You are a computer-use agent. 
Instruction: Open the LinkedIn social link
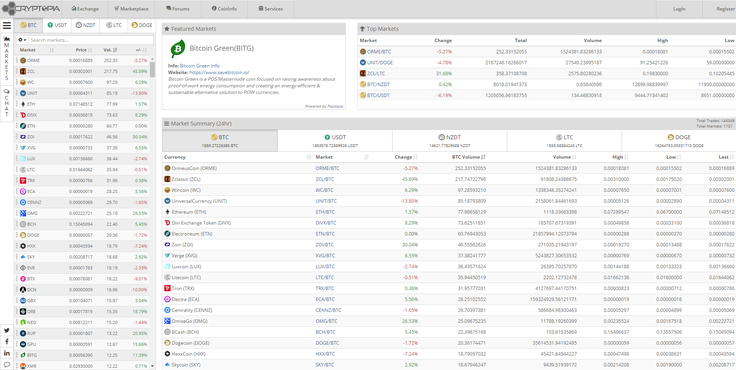[7, 353]
